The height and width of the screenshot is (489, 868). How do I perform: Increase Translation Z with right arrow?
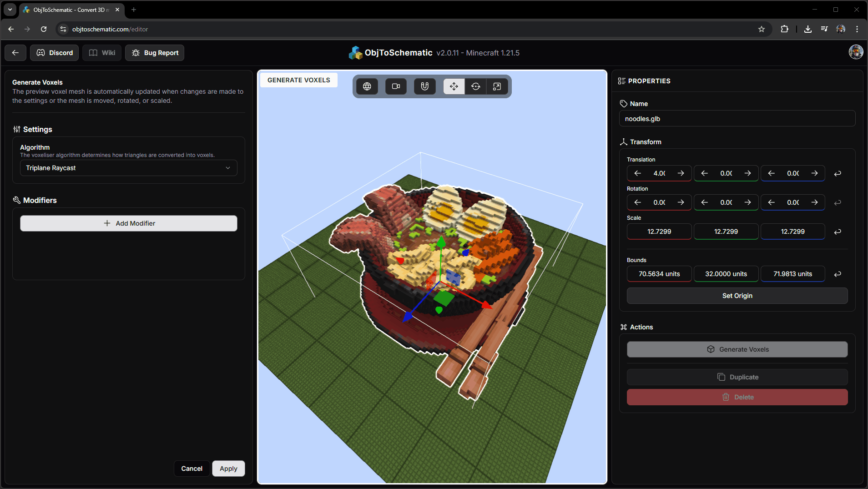tap(814, 173)
